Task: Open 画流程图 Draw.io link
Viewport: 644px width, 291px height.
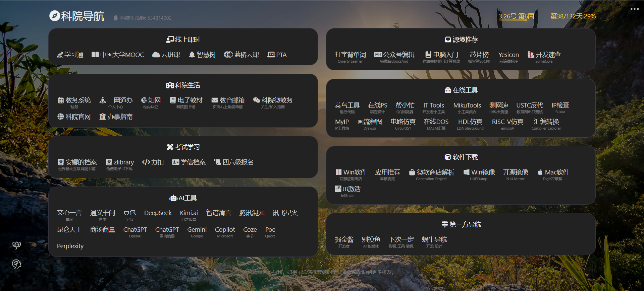Action: point(370,124)
